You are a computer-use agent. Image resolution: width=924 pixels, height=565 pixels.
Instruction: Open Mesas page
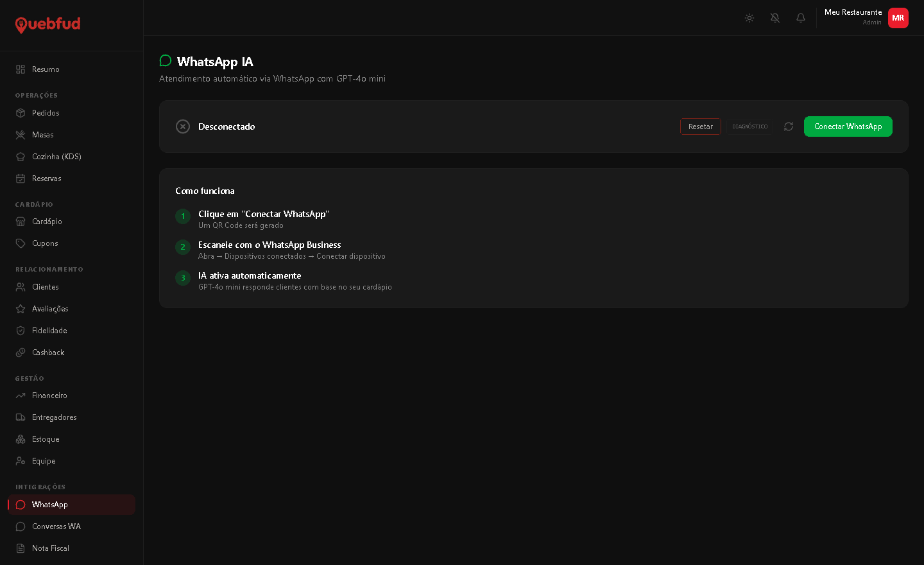click(x=71, y=135)
